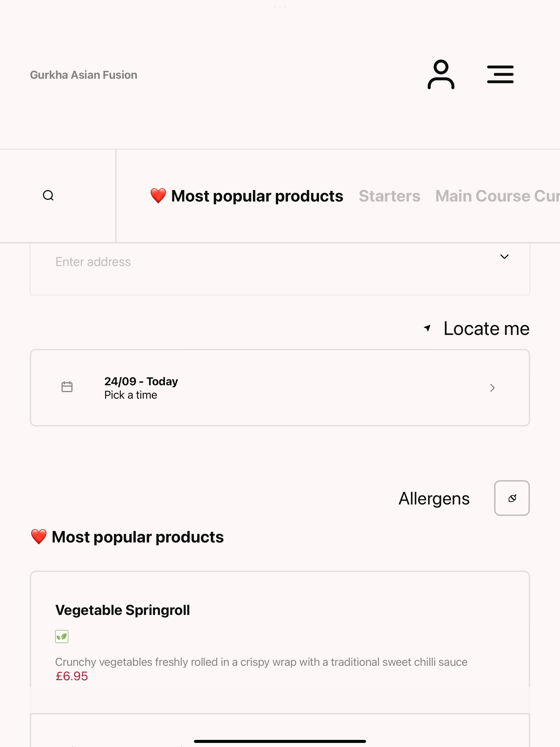Viewport: 560px width, 747px height.
Task: Select Most popular products tab
Action: 247,196
